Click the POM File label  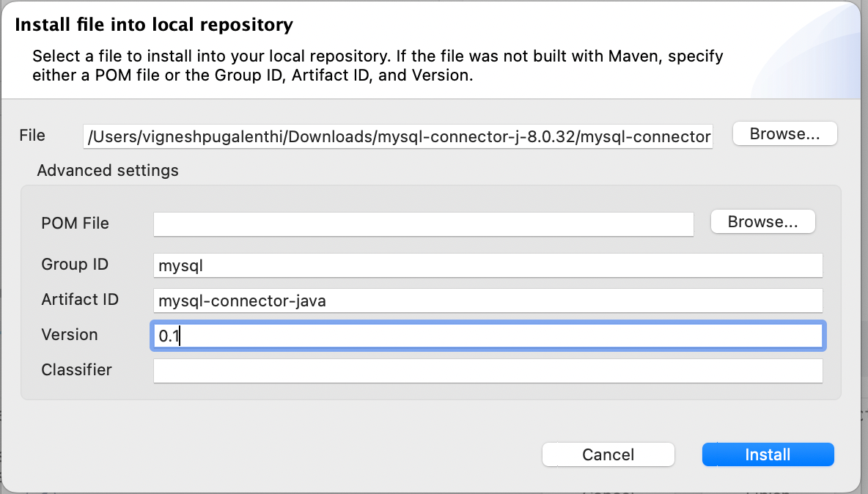(x=76, y=223)
